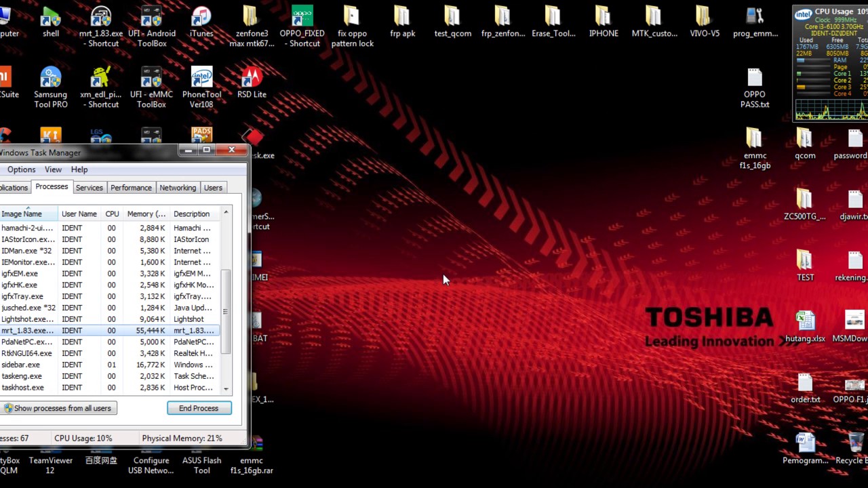The image size is (868, 488).
Task: Launch PhoneTool Ver108 icon
Action: 201,87
